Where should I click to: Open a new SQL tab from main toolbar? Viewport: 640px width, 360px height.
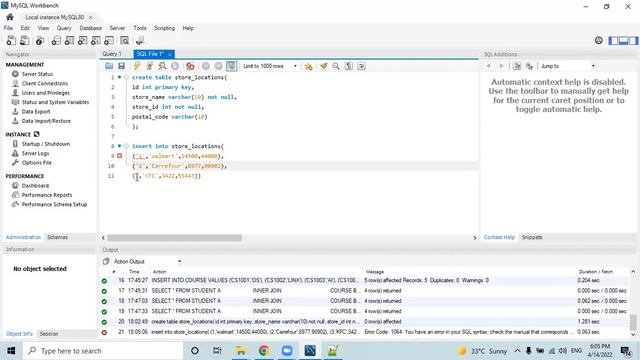tap(11, 40)
